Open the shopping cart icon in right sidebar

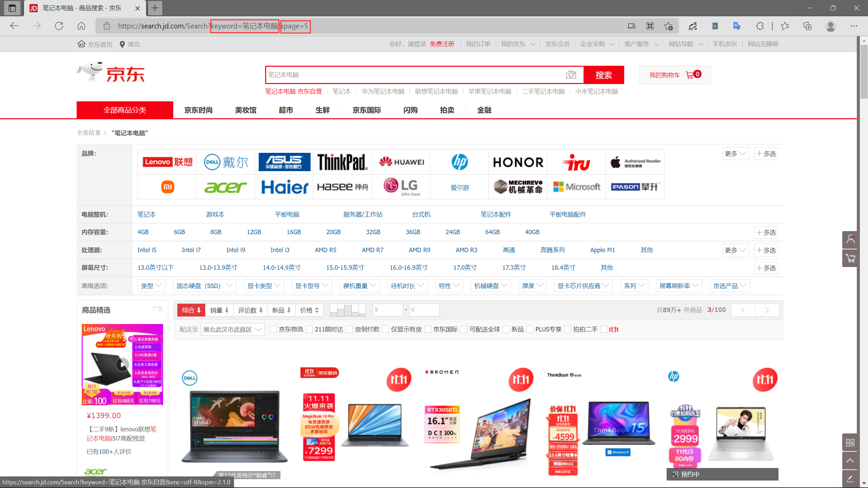[x=850, y=259]
